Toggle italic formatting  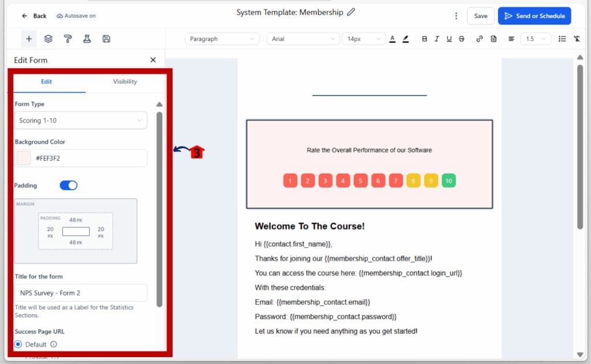click(x=436, y=39)
